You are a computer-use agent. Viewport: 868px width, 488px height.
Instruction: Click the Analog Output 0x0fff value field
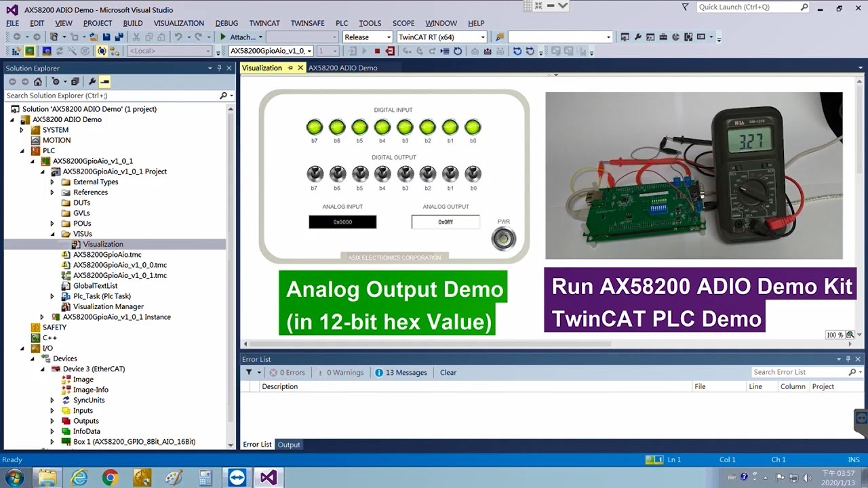click(446, 222)
